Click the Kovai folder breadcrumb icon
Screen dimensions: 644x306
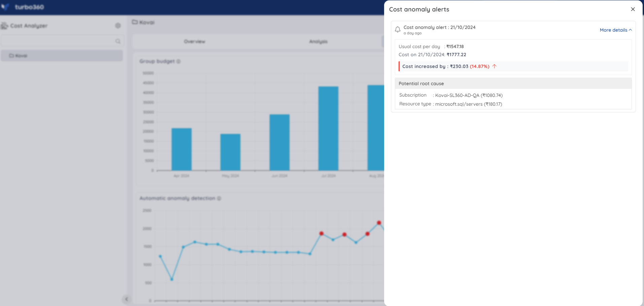(135, 22)
